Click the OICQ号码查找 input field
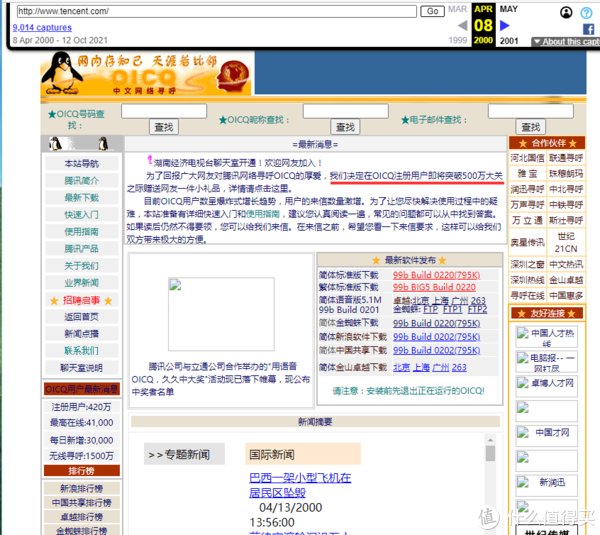 tap(164, 111)
